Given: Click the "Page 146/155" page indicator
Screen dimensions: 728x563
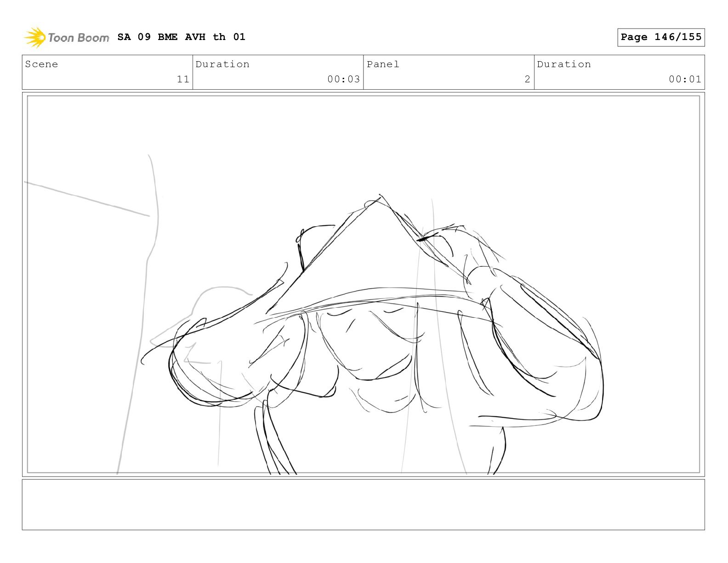Looking at the screenshot, I should (x=661, y=37).
